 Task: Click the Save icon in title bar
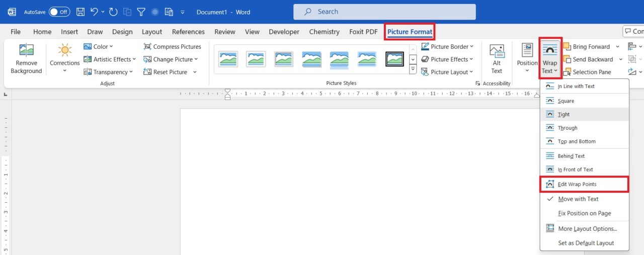pos(80,12)
